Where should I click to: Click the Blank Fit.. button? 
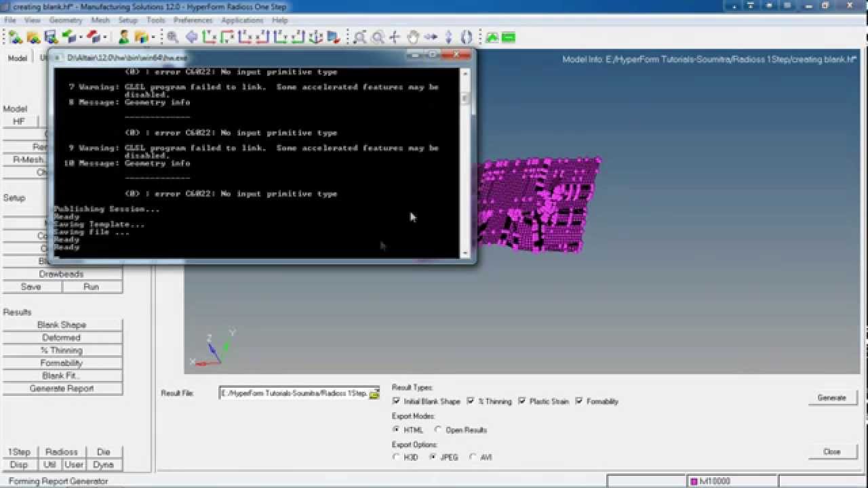pyautogui.click(x=62, y=376)
